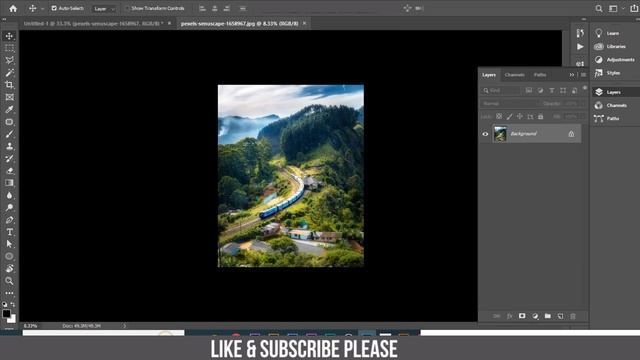Hide the Background layer eye icon
This screenshot has width=640, height=360.
point(485,134)
